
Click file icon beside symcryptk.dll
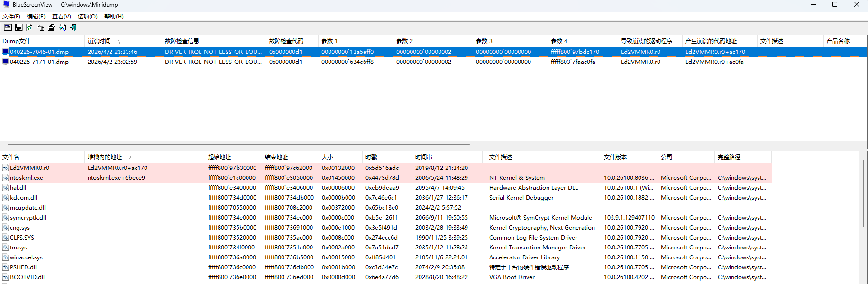pos(5,218)
